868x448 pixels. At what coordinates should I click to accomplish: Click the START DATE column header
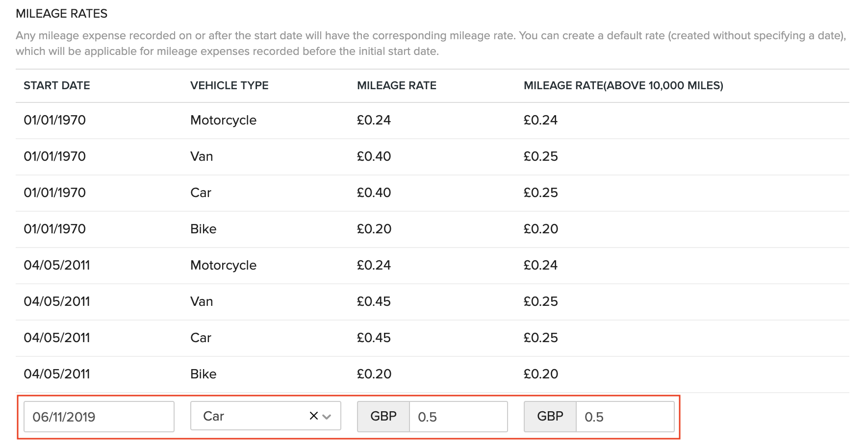tap(57, 86)
